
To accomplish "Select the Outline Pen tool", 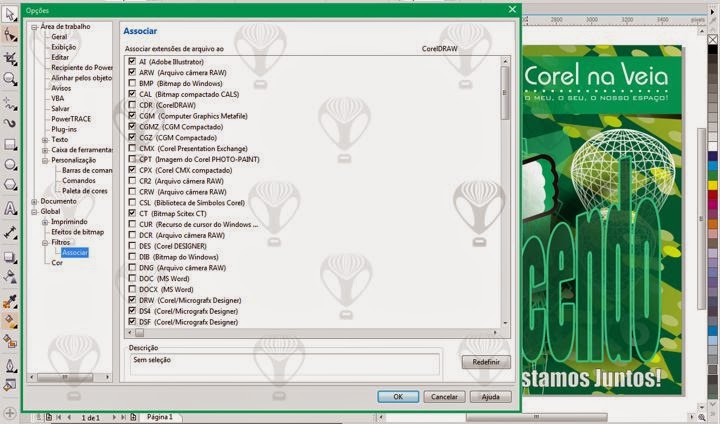I will [x=10, y=365].
